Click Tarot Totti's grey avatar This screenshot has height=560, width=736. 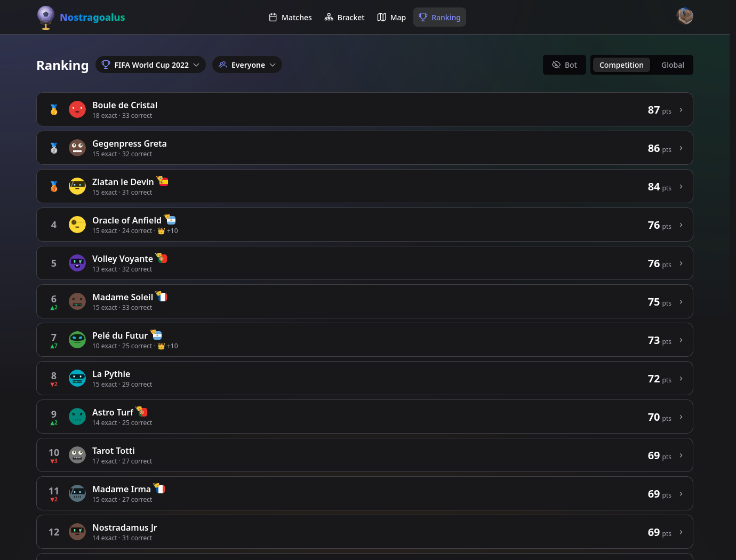(x=77, y=455)
